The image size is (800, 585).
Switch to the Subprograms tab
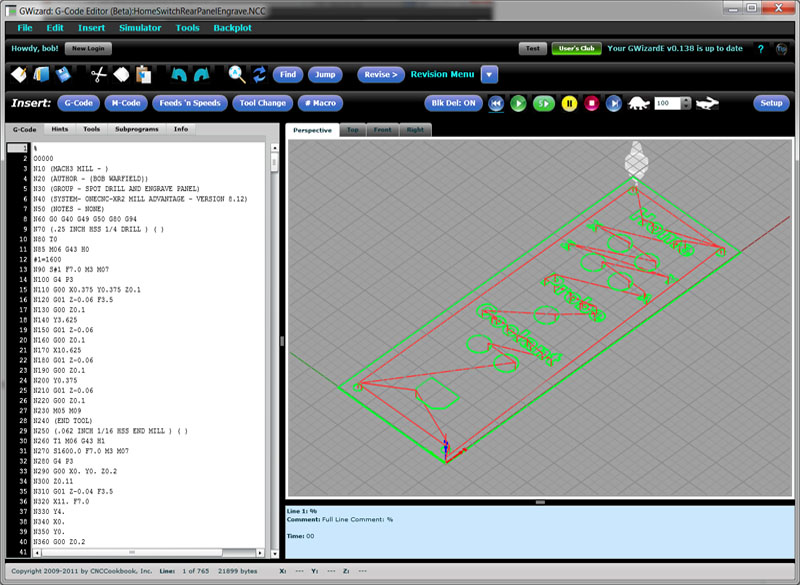click(135, 129)
